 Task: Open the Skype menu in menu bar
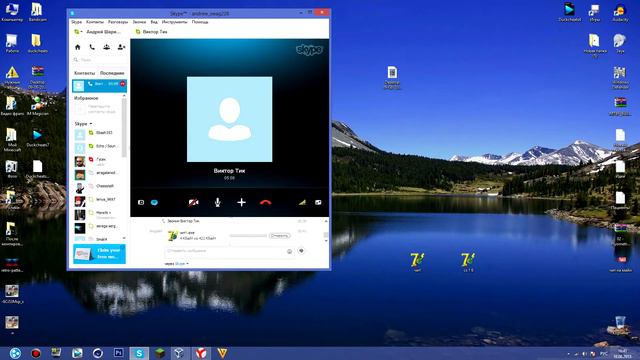tap(76, 22)
